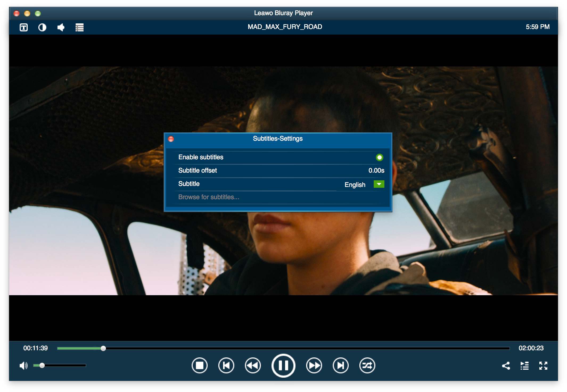Stop the movie playback
The width and height of the screenshot is (567, 392).
(199, 366)
